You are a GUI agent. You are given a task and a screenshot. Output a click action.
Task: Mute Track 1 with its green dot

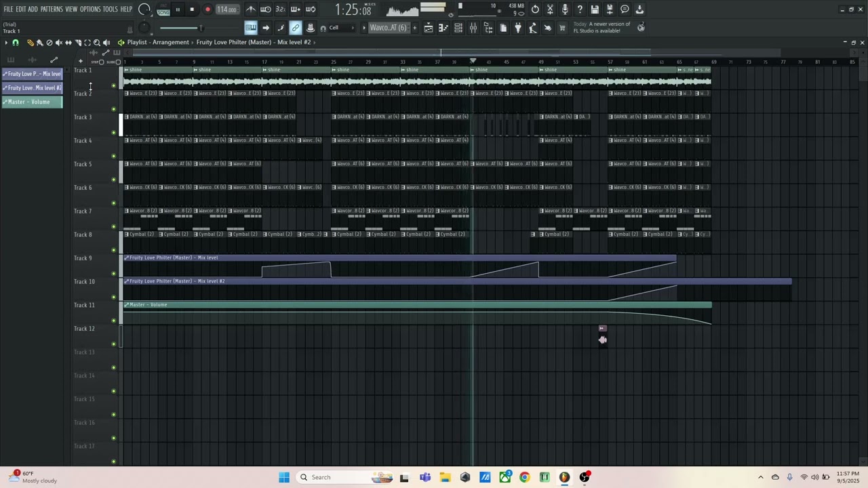pyautogui.click(x=113, y=85)
